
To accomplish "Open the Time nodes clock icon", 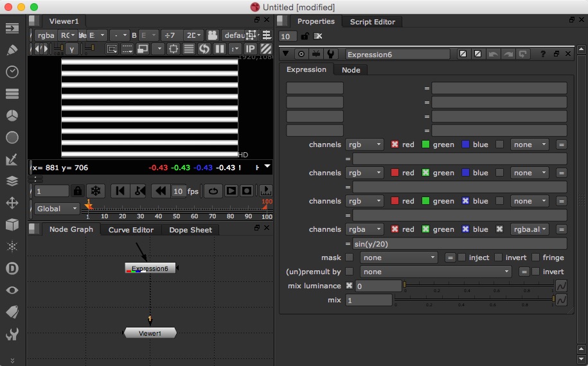I will tap(12, 72).
